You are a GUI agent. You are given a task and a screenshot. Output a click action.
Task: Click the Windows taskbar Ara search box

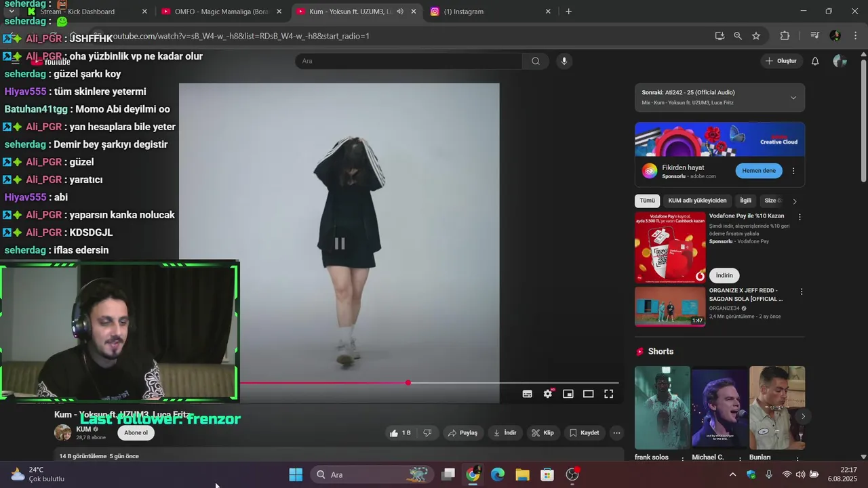tap(373, 474)
